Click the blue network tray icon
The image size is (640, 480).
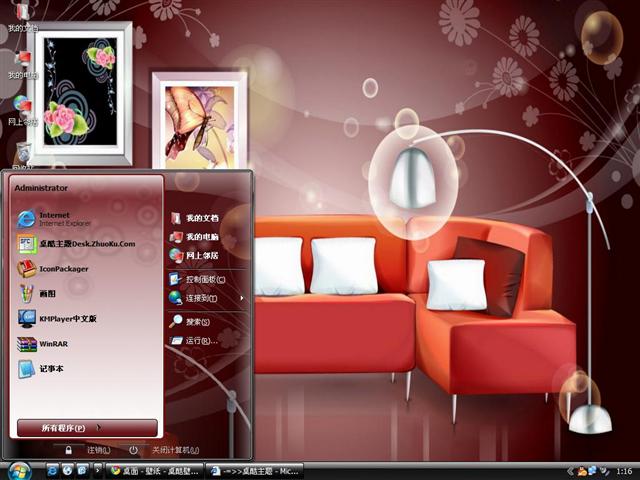(x=592, y=471)
